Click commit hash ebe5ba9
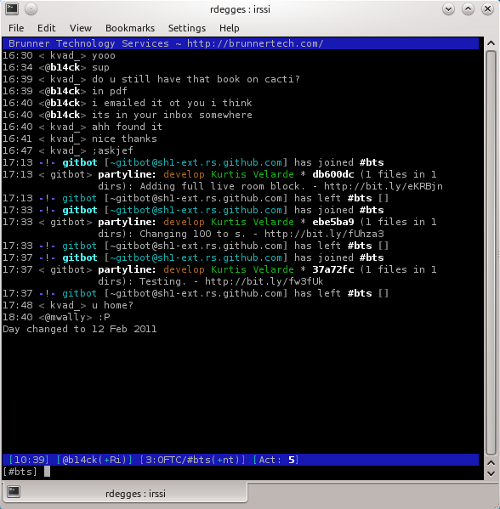Viewport: 500px width, 509px height. [x=333, y=222]
